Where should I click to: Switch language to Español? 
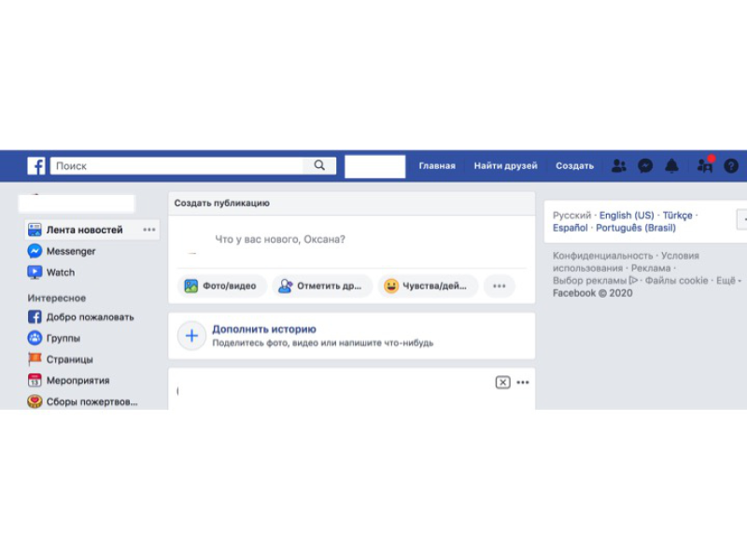570,228
